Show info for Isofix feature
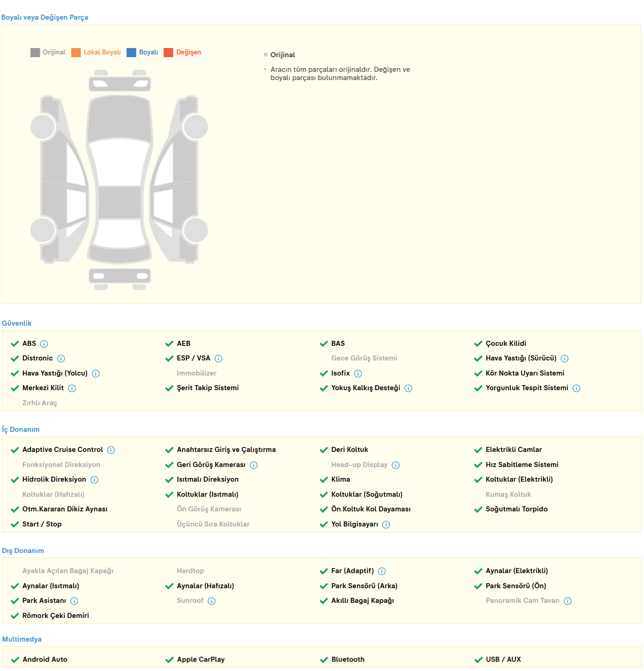Viewport: 644px width, 671px height. (358, 374)
